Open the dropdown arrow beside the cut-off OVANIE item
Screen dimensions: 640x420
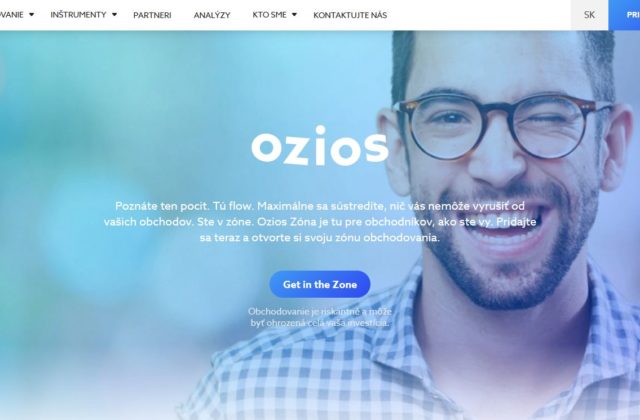point(31,15)
